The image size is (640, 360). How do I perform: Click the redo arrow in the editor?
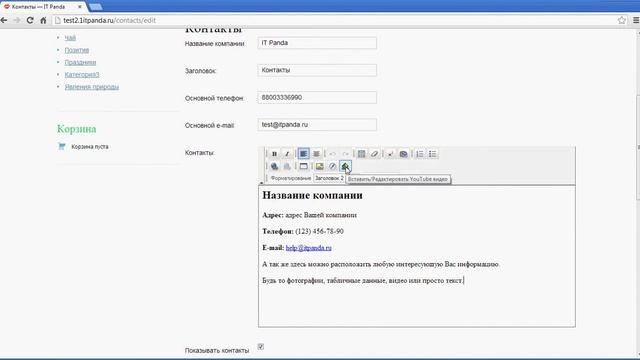coord(345,154)
